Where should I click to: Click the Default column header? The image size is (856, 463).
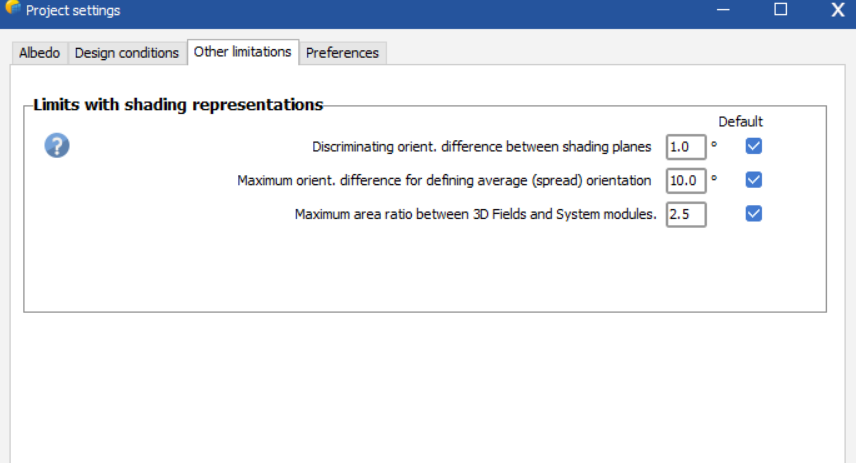click(740, 122)
